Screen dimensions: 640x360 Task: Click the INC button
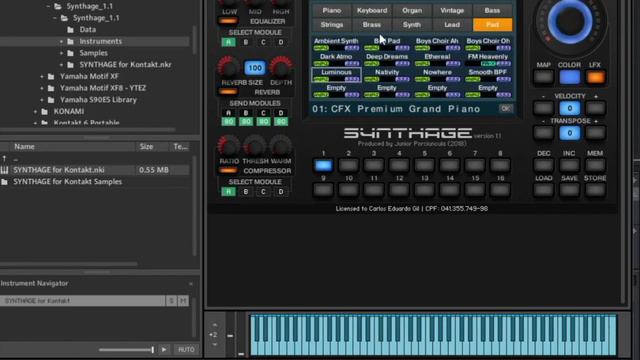click(569, 165)
